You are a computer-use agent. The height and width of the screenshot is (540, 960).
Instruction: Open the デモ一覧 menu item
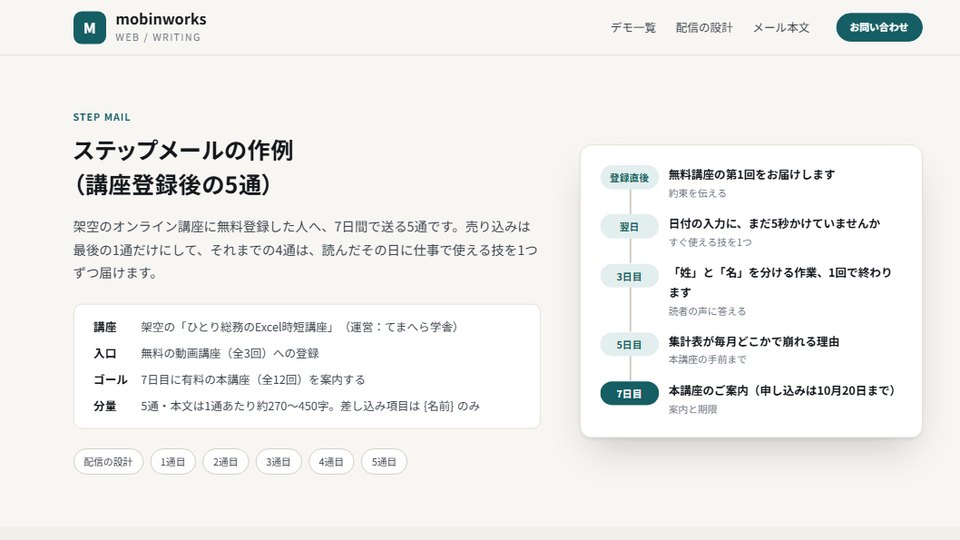(633, 28)
